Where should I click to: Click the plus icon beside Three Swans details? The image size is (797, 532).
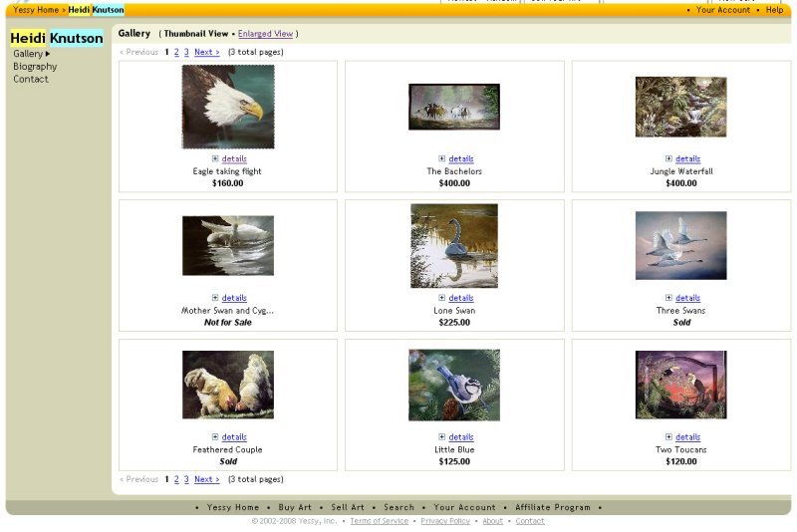point(668,298)
